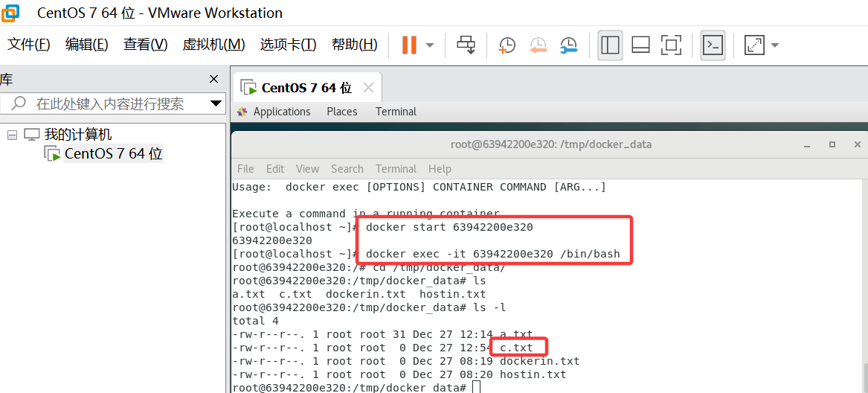Select 我的计算机 in the library tree
Viewport: 868px width, 393px height.
point(78,134)
